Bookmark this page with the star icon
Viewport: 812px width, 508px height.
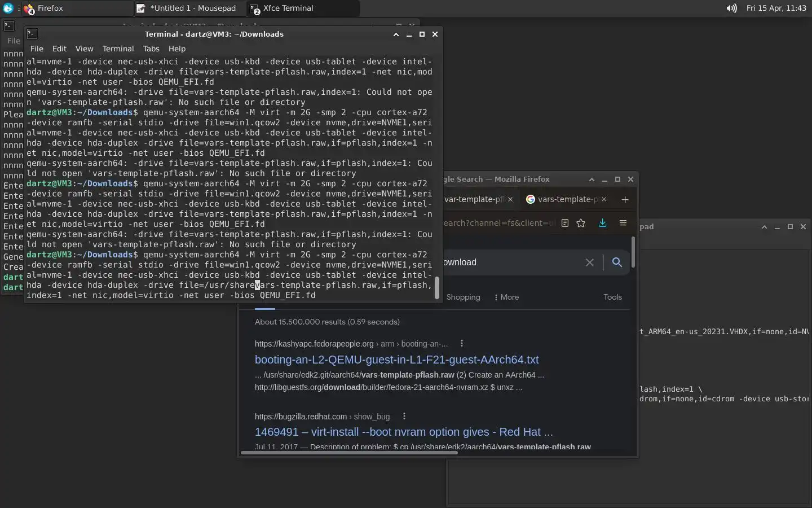pyautogui.click(x=581, y=223)
